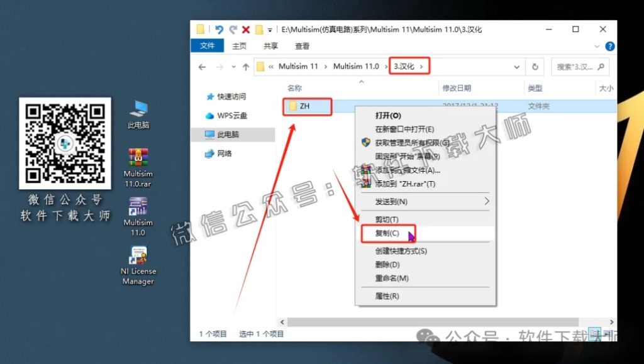Image resolution: width=644 pixels, height=364 pixels.
Task: Click the refresh icon beside the address bar
Action: coord(535,66)
